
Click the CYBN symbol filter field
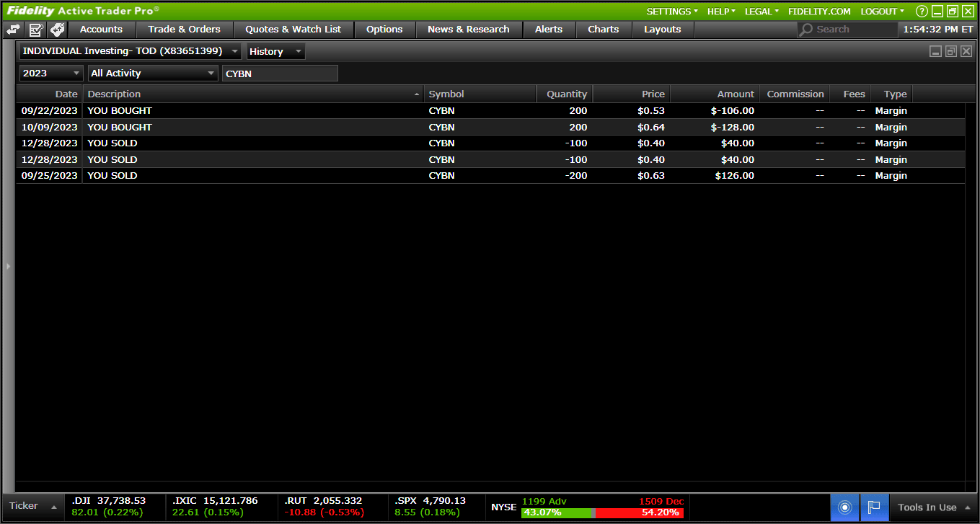(280, 73)
